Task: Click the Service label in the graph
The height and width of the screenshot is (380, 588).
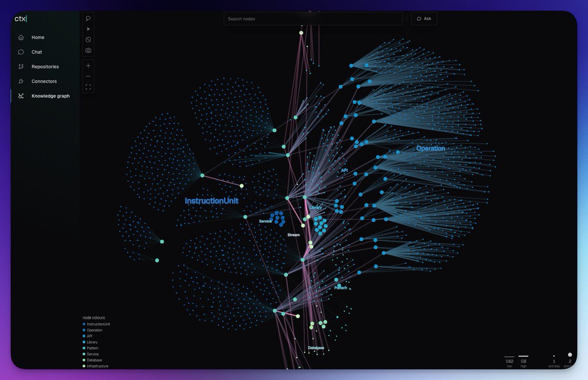Action: 265,221
